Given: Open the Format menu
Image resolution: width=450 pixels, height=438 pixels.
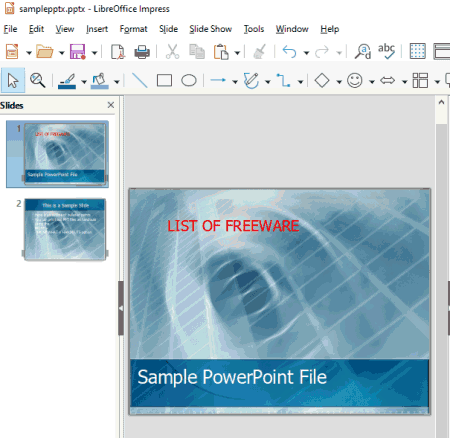Looking at the screenshot, I should tap(133, 29).
